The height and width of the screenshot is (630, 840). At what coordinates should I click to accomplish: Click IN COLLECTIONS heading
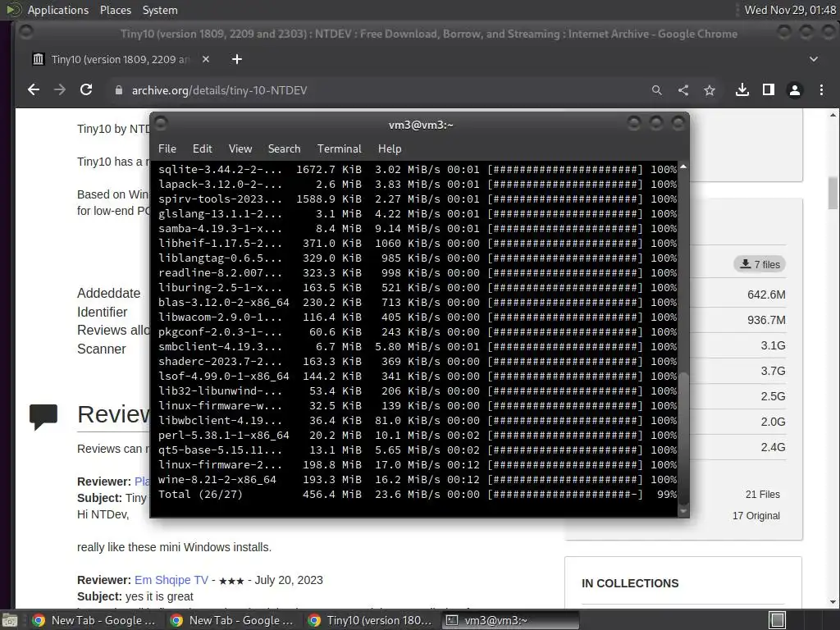630,583
